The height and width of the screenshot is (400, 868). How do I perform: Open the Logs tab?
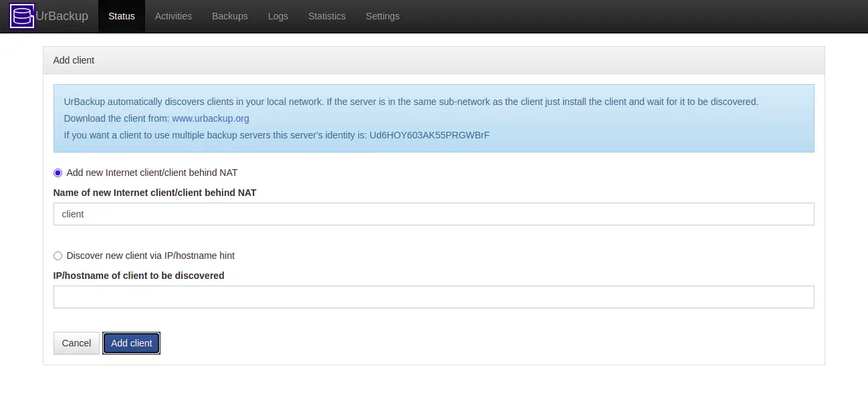pyautogui.click(x=278, y=16)
